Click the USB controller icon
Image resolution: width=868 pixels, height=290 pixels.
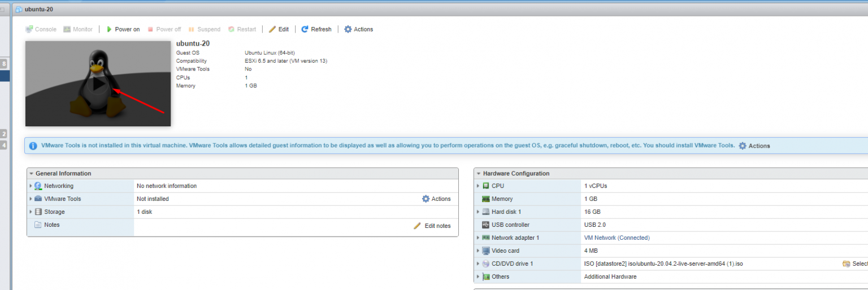click(x=485, y=225)
